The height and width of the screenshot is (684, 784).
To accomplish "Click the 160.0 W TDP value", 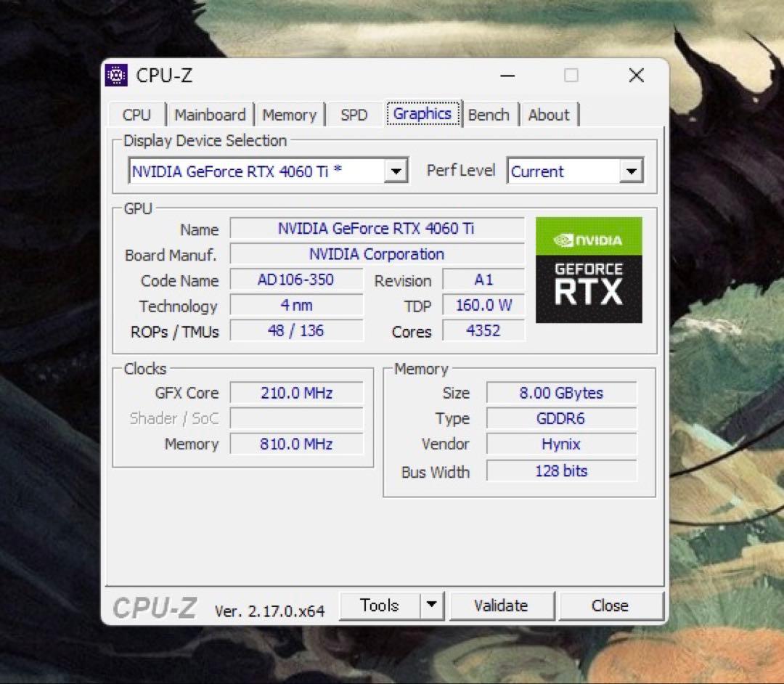I will click(x=483, y=305).
